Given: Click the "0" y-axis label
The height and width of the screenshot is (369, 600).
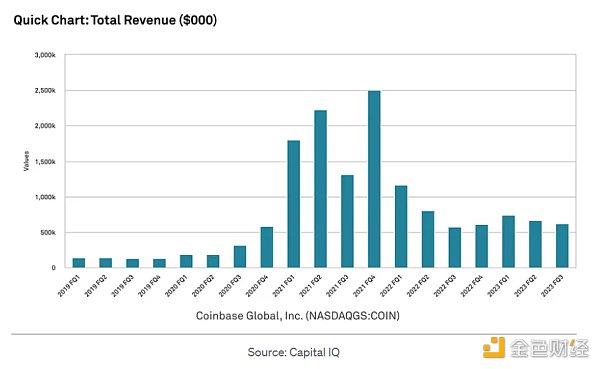Looking at the screenshot, I should (54, 268).
